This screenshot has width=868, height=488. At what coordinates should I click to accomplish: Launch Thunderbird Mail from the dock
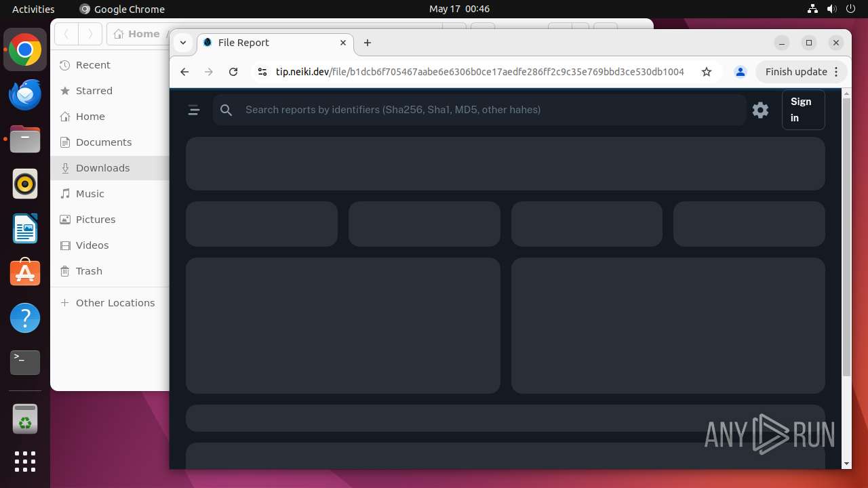click(x=25, y=95)
